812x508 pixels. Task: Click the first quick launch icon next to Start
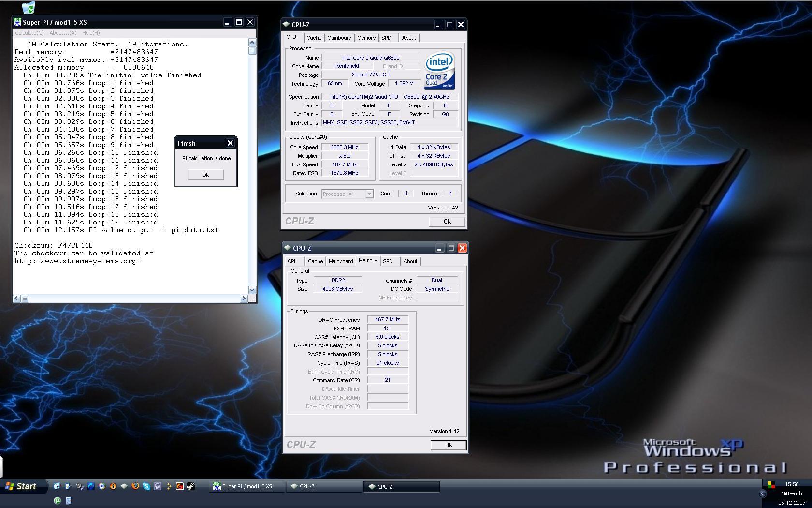tap(57, 486)
